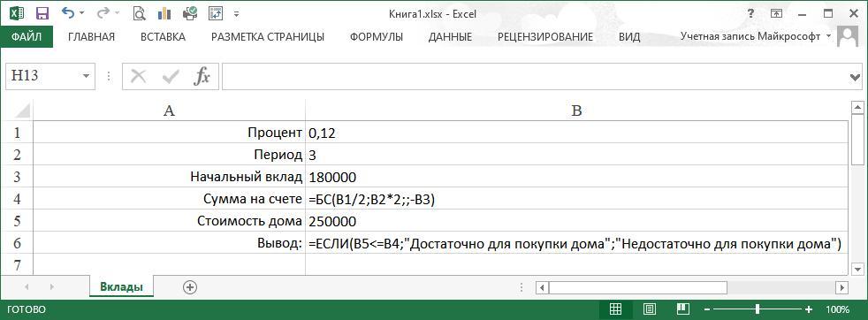
Task: Open the Customize Quick Access Toolbar dropdown
Action: point(237,13)
